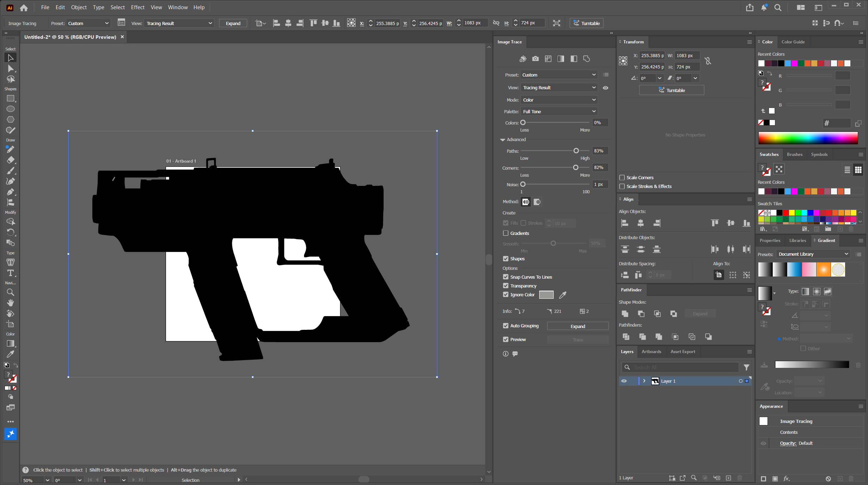Enable Scale Strokes & Effects checkbox

tap(622, 186)
